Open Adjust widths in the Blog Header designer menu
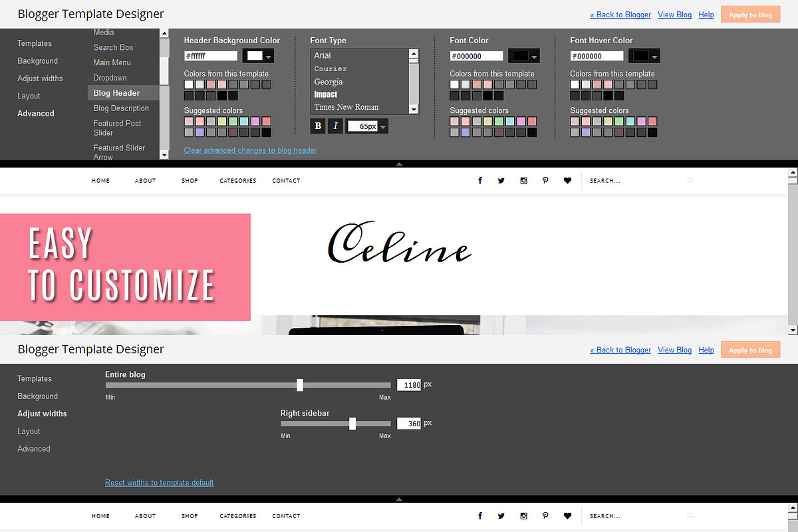The width and height of the screenshot is (798, 532). [40, 78]
